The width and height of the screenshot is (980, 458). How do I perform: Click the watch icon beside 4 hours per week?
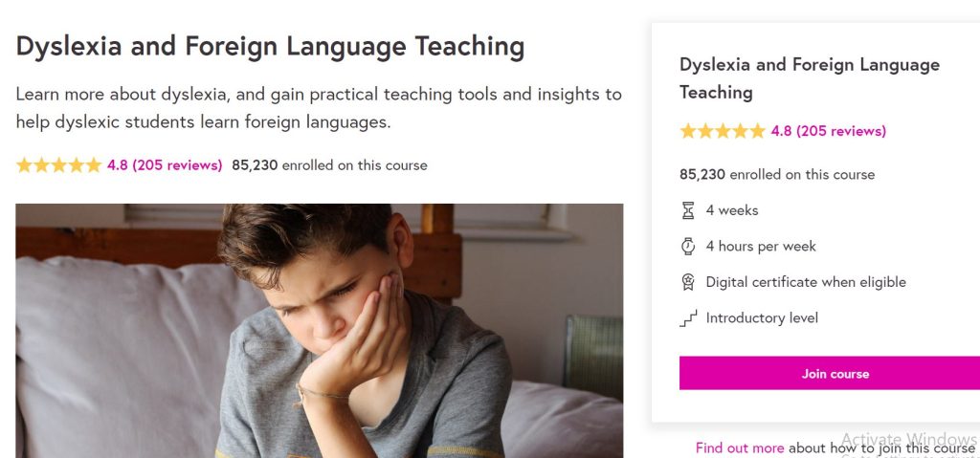click(687, 247)
